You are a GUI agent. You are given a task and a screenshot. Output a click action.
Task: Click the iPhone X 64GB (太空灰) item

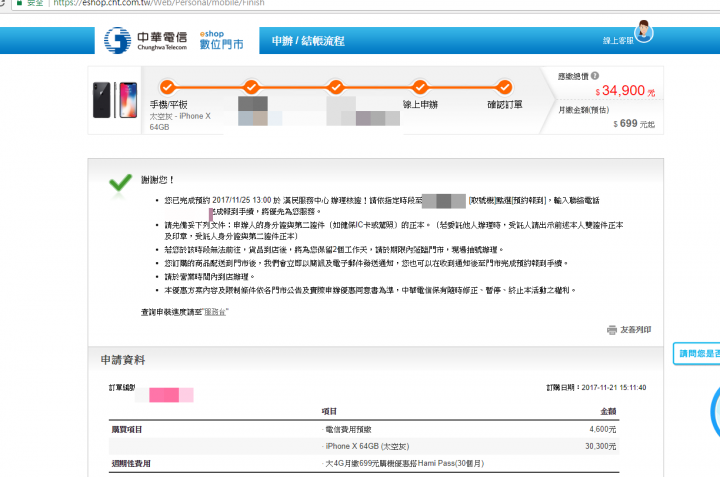click(x=366, y=446)
